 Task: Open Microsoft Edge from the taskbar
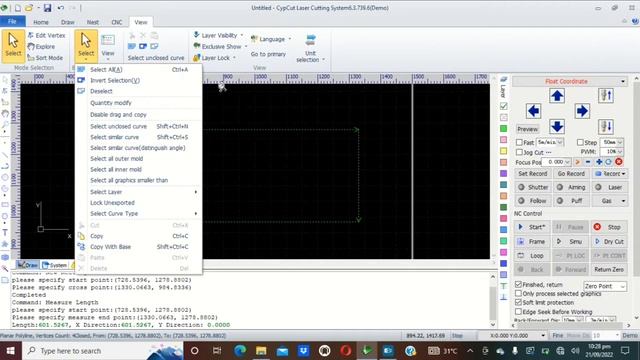[240, 351]
